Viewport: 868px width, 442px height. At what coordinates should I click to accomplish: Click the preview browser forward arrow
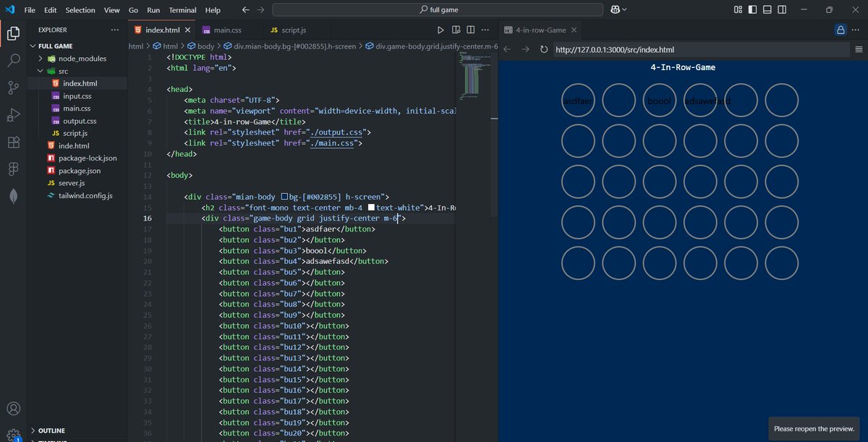click(x=526, y=49)
